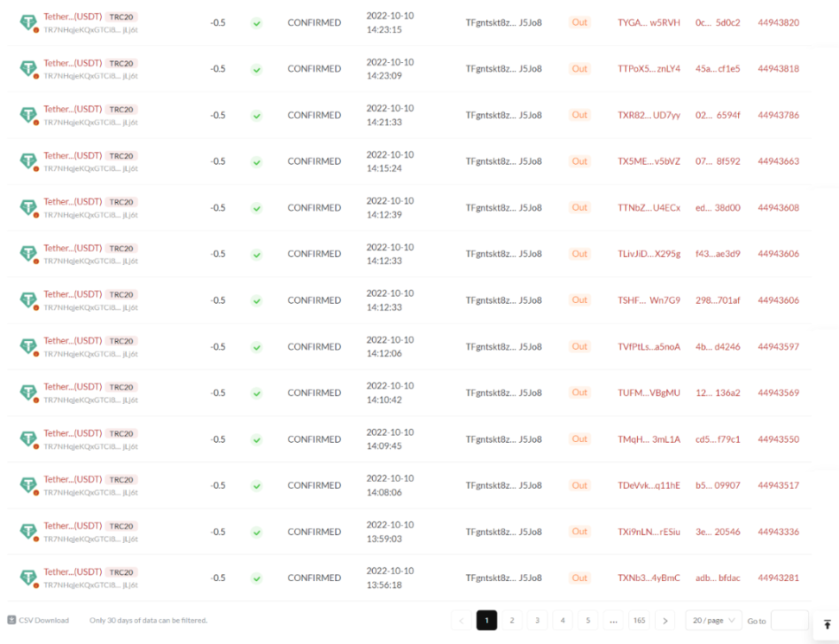The image size is (839, 644).
Task: Open transaction hash 4b... d4246
Action: point(717,347)
